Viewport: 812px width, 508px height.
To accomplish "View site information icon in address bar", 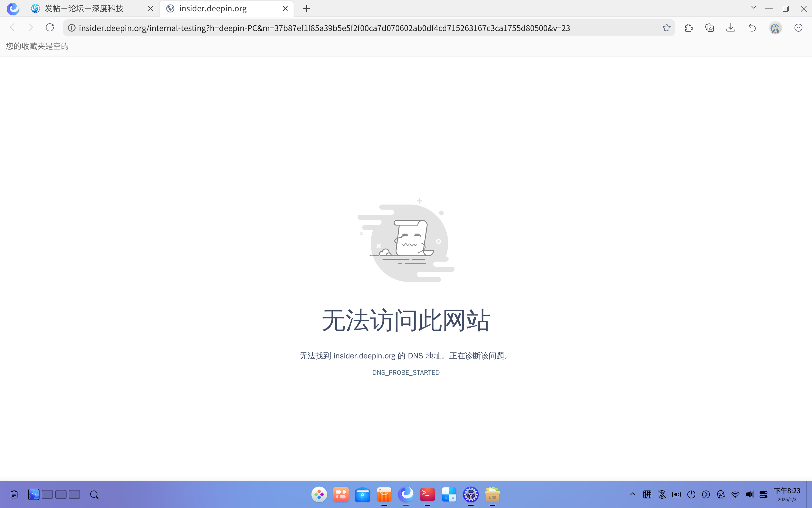I will coord(71,28).
